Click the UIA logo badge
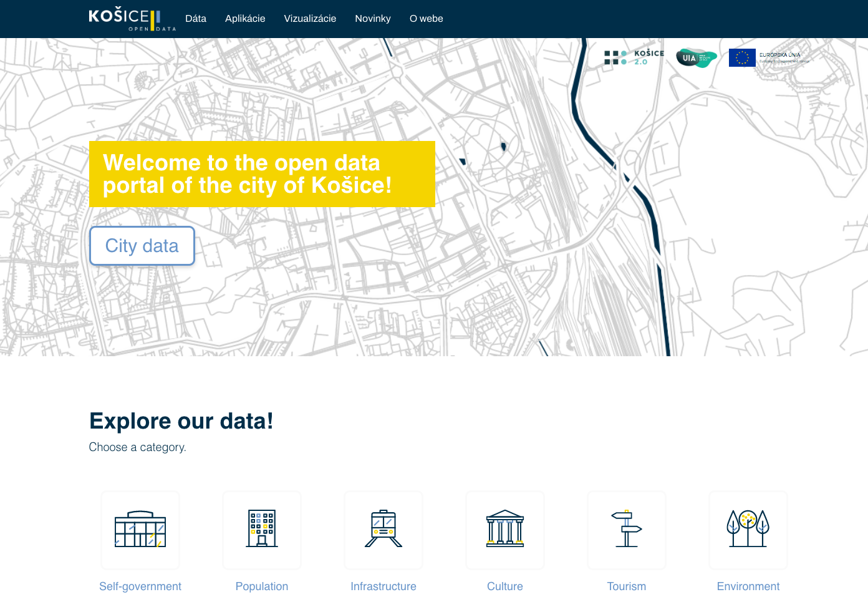The width and height of the screenshot is (868, 602). click(696, 57)
